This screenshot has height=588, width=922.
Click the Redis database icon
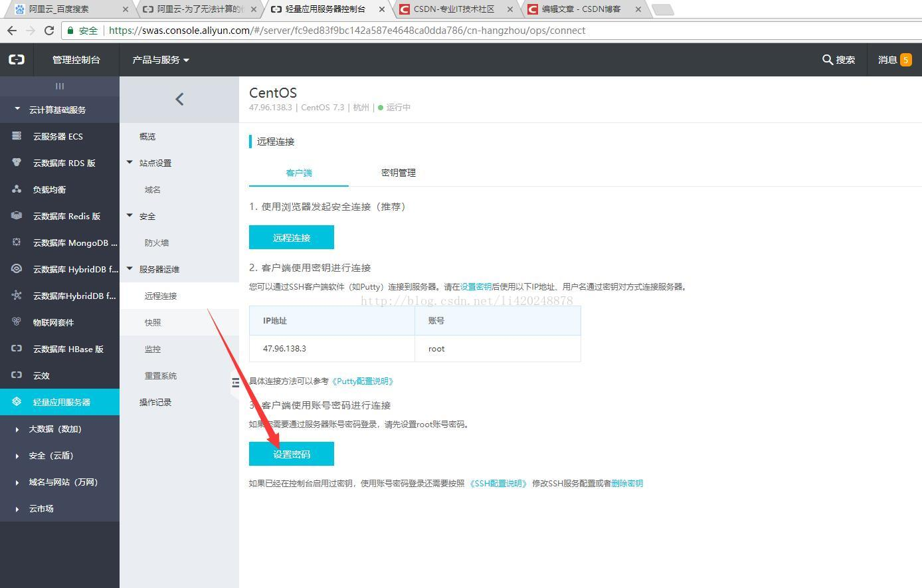pyautogui.click(x=17, y=216)
